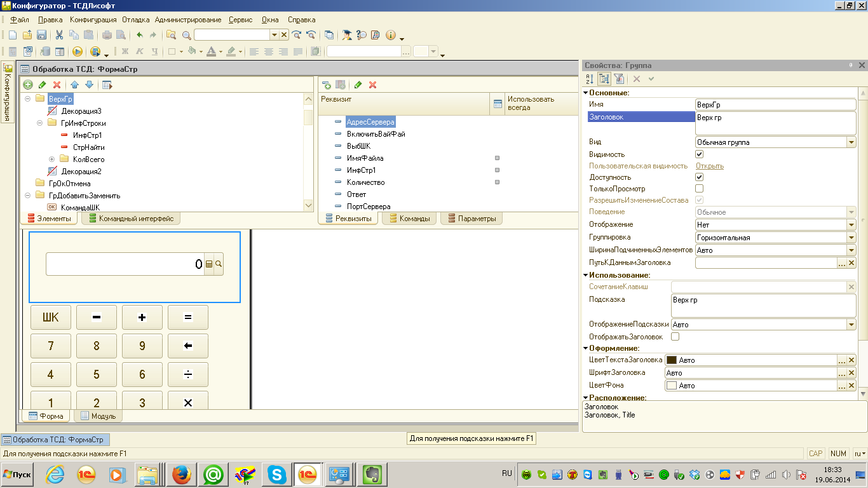This screenshot has width=868, height=488.
Task: Toggle the Видимость checkbox
Action: pos(700,154)
